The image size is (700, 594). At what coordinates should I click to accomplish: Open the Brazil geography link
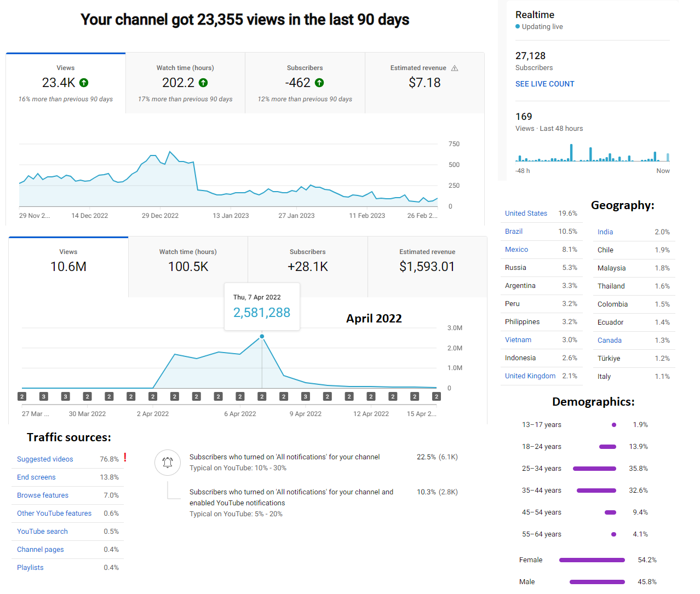pyautogui.click(x=514, y=232)
